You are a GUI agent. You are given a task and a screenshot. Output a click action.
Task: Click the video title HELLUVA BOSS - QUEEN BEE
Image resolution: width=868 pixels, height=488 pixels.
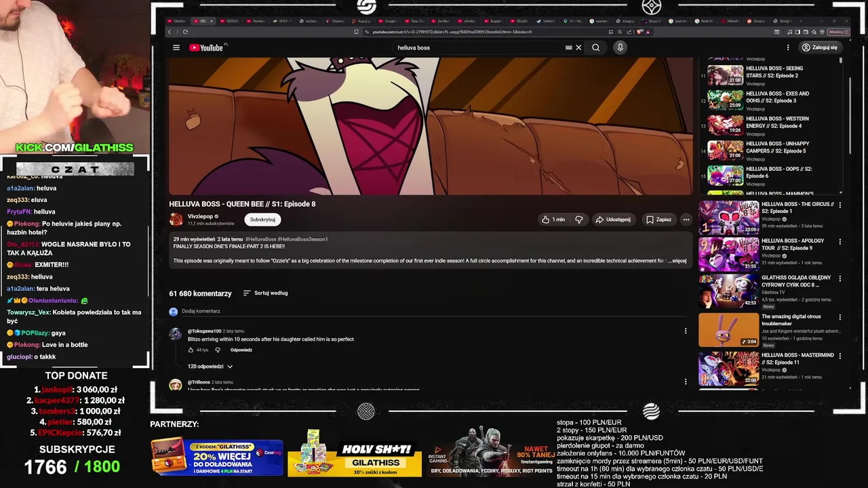coord(242,204)
